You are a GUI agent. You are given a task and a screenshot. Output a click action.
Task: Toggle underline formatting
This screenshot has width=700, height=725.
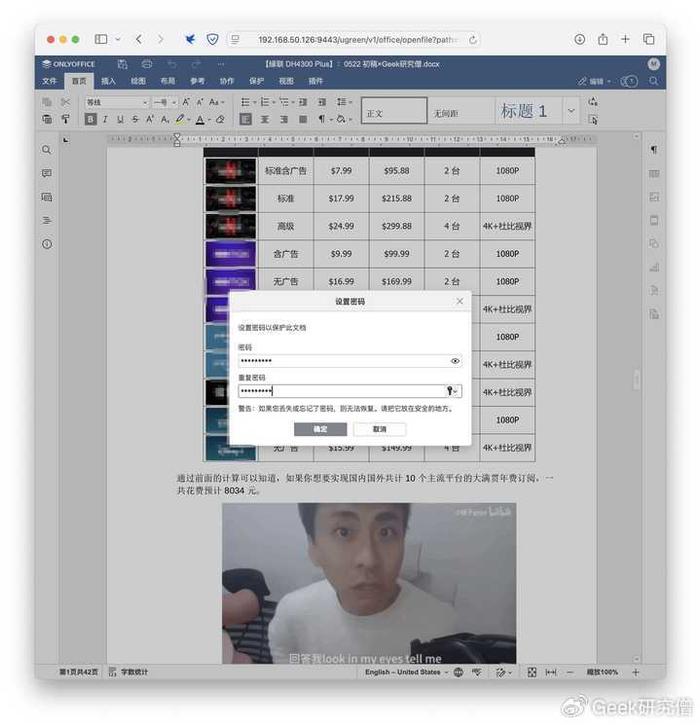click(120, 119)
